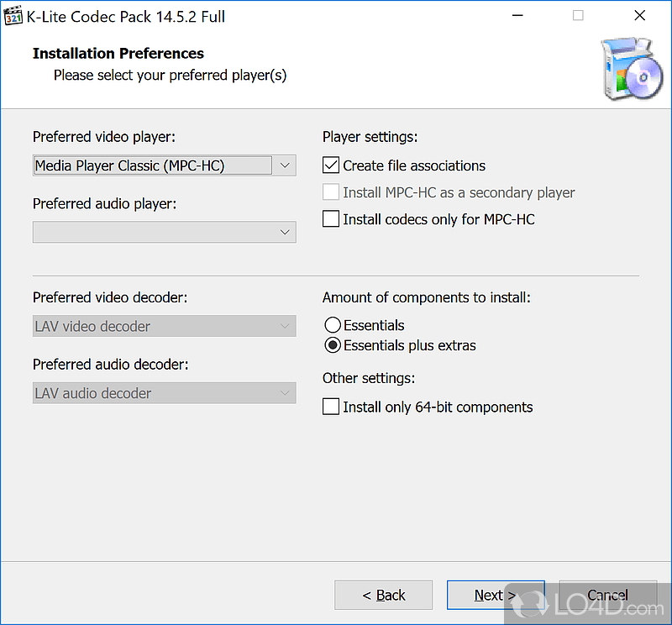Select the Essentials radio button
Viewport: 672px width, 625px height.
pos(332,325)
